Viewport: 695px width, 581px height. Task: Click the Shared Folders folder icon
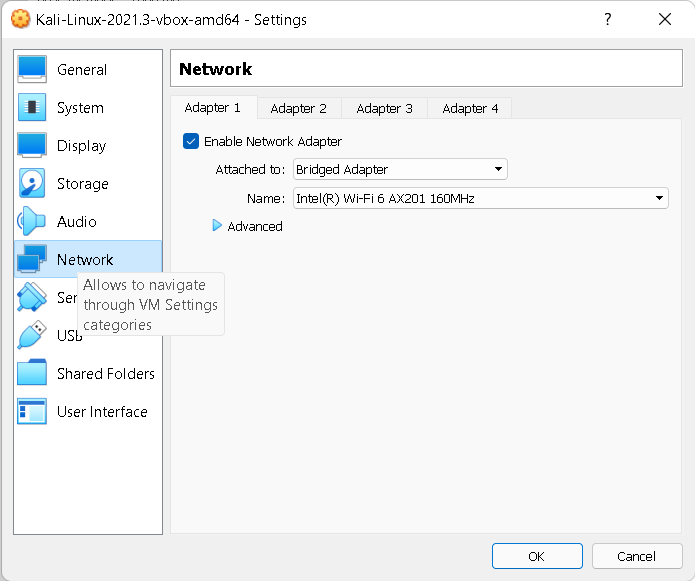(x=32, y=373)
